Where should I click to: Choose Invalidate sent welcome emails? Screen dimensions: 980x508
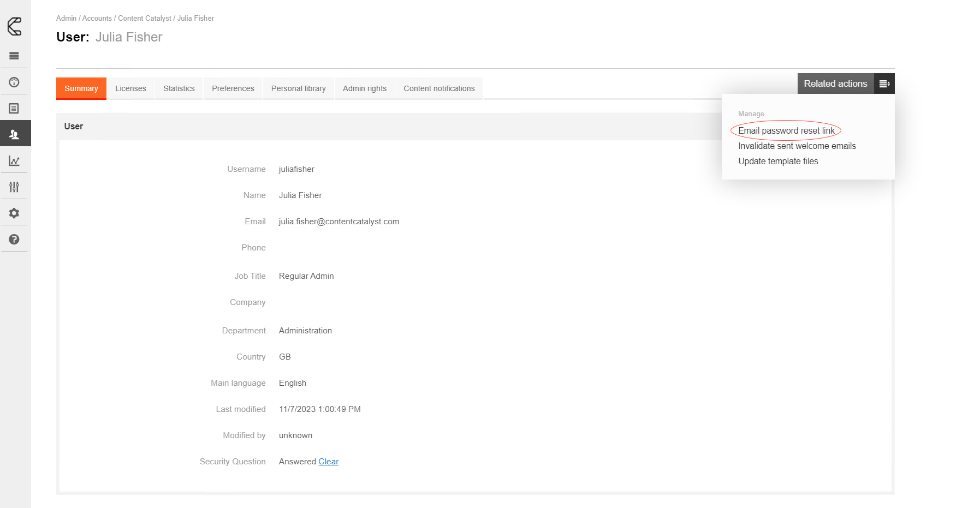(797, 146)
